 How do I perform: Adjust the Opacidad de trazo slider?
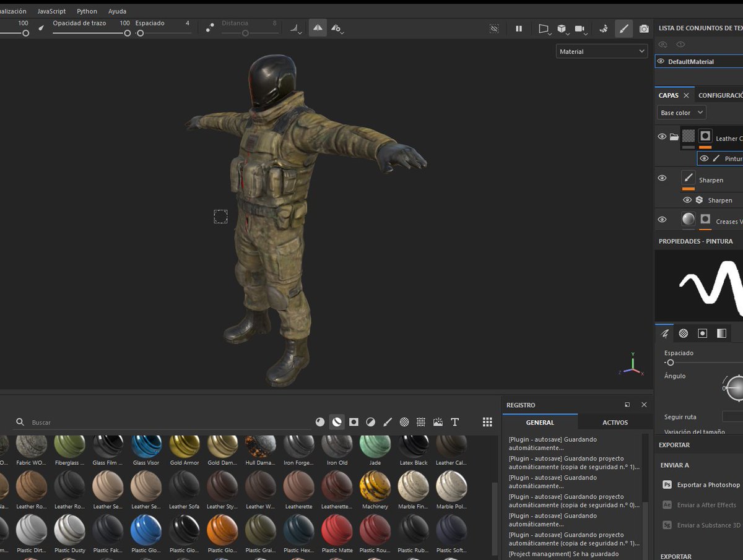pos(127,33)
